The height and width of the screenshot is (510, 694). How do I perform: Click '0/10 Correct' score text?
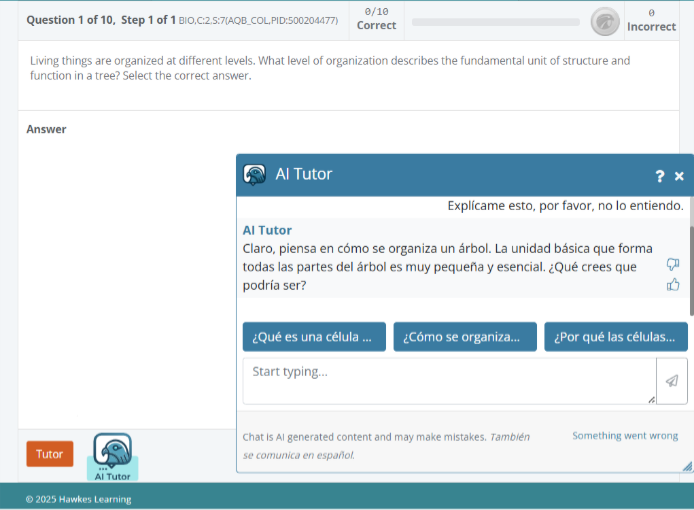[376, 19]
